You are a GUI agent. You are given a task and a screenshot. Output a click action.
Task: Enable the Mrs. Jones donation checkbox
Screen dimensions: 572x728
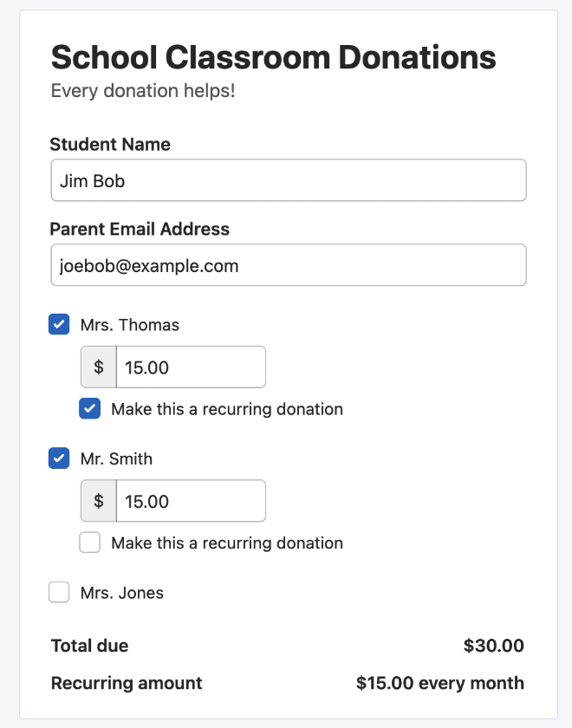(59, 593)
